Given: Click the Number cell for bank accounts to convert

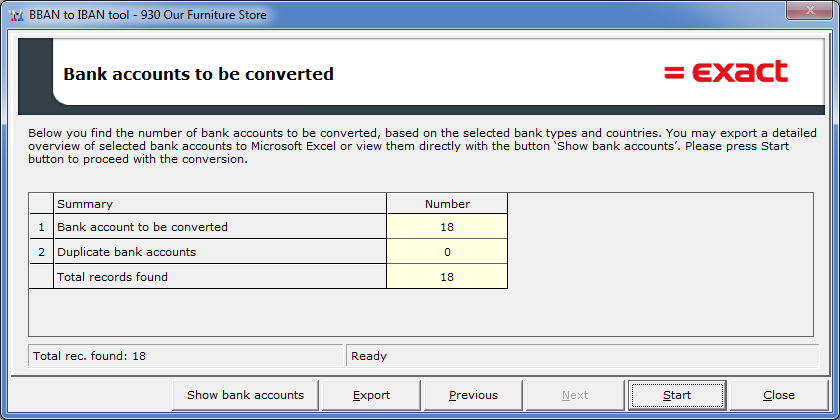Looking at the screenshot, I should pyautogui.click(x=447, y=227).
